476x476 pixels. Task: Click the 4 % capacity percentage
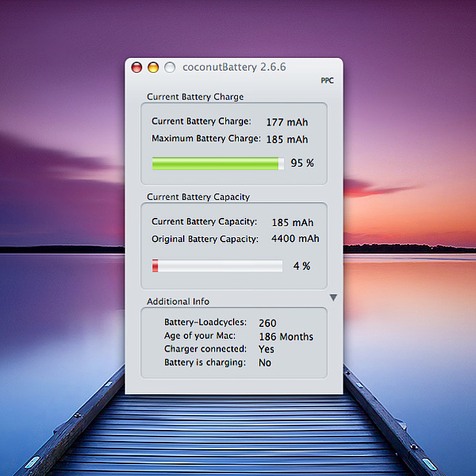(x=301, y=266)
